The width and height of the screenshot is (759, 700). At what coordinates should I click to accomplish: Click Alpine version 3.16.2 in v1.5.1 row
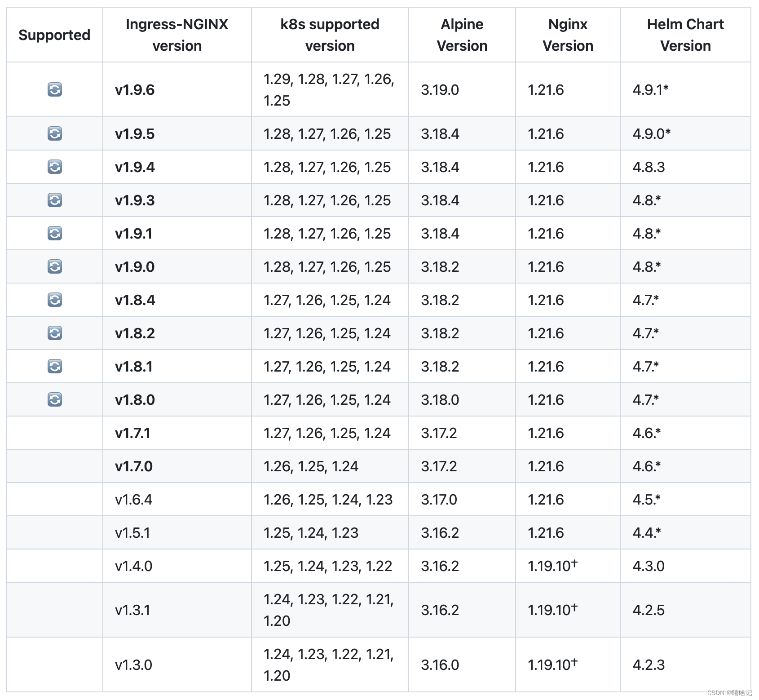(x=440, y=533)
